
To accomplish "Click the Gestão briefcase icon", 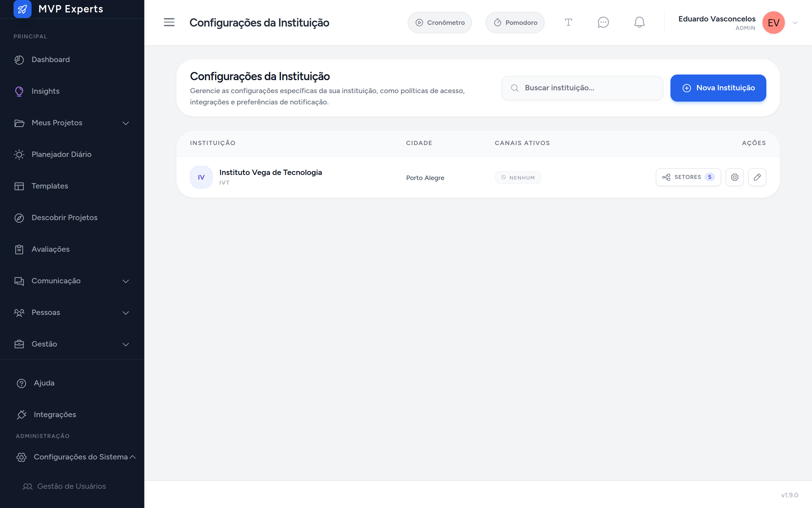I will 19,344.
